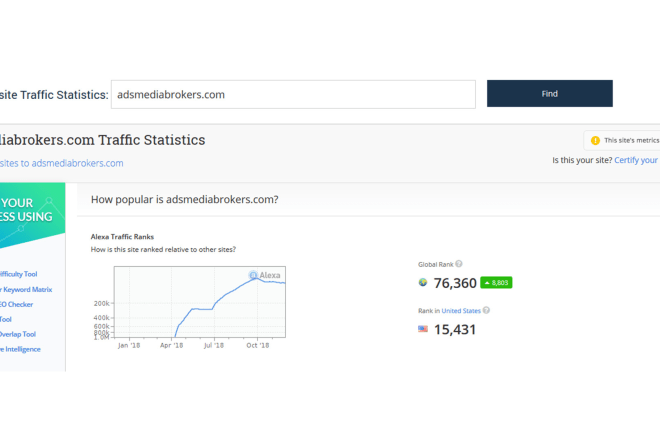Click the Alexa logo on the chart

point(265,275)
